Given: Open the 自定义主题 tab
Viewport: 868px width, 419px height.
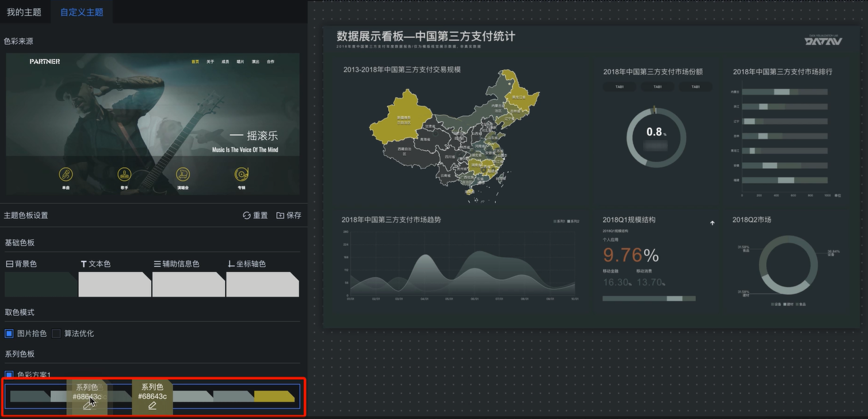Looking at the screenshot, I should point(82,12).
